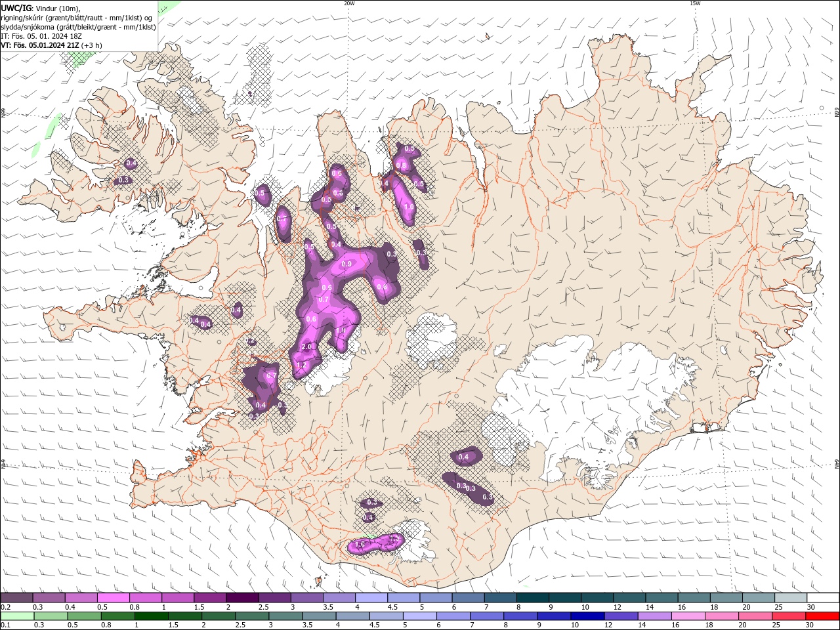Select lower legend swatch between 6 and 7
The width and height of the screenshot is (840, 630).
453,616
